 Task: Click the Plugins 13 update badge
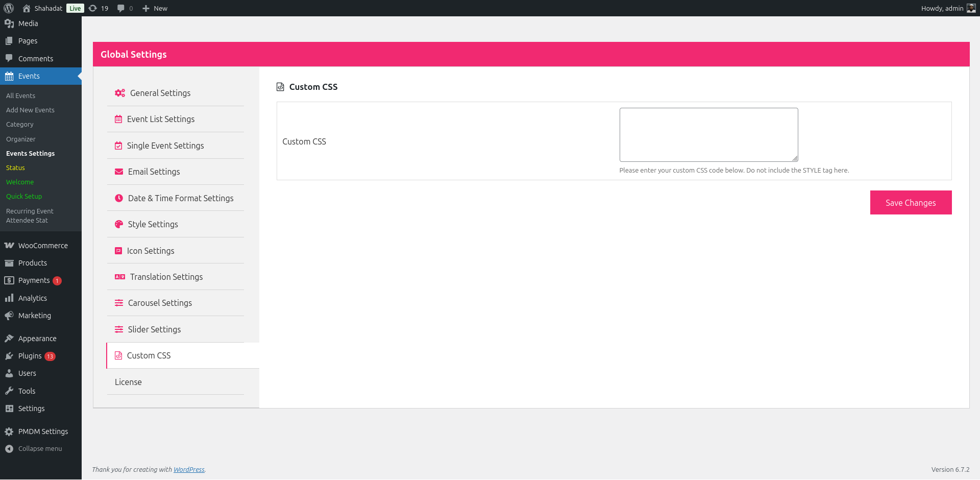(x=50, y=356)
